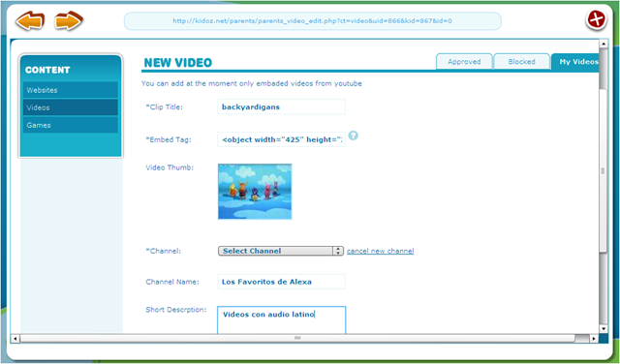Switch to the Approved tab
620x364 pixels.
464,62
